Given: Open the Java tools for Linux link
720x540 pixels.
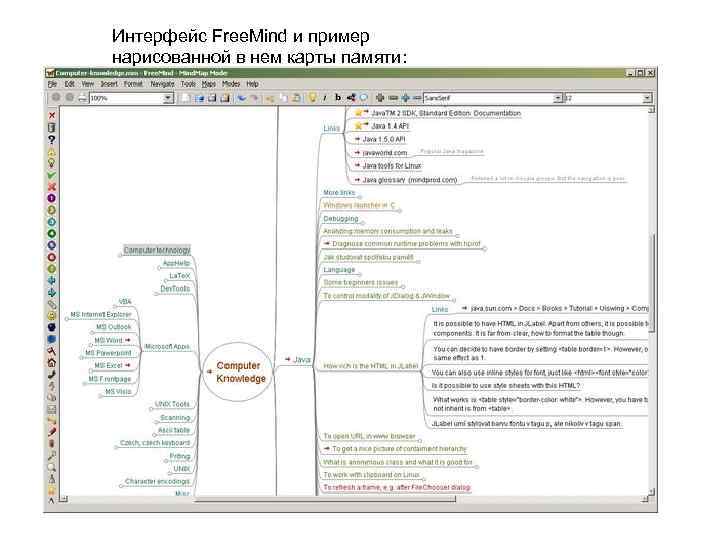Looking at the screenshot, I should pos(388,165).
